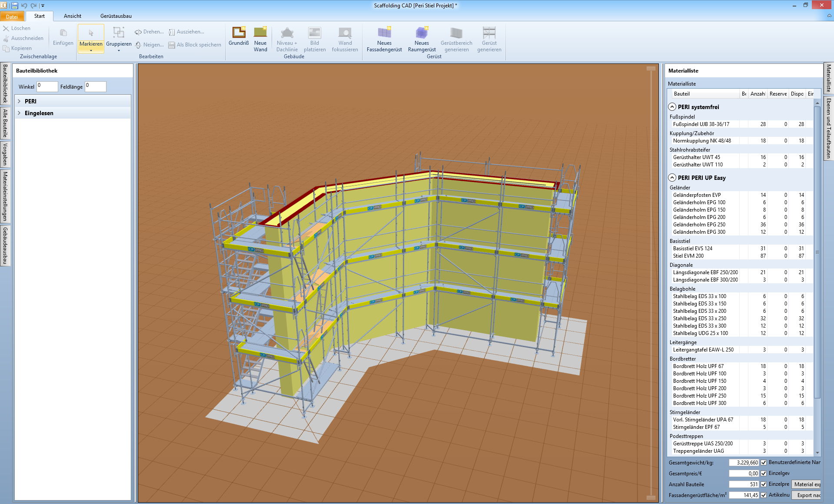Open the Niveau + Dachlinie tool

tap(287, 38)
